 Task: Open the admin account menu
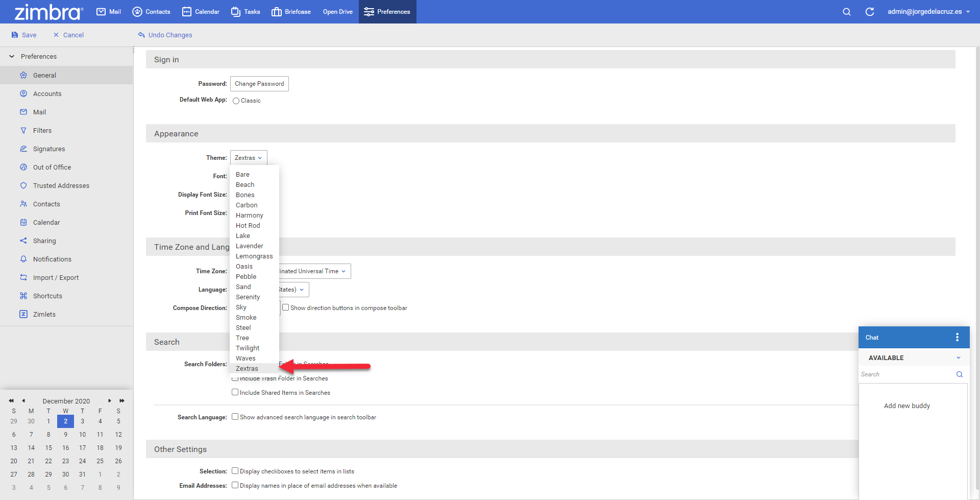[928, 12]
